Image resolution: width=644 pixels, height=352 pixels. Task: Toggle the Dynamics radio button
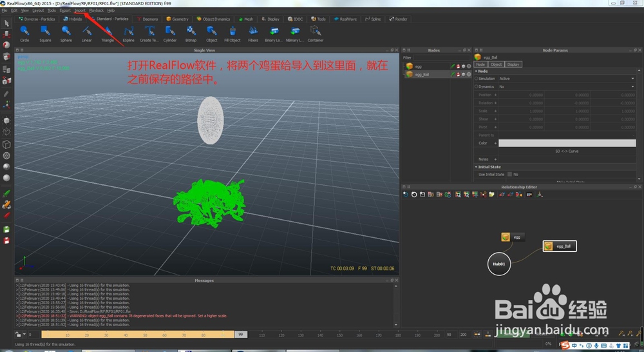coord(477,87)
